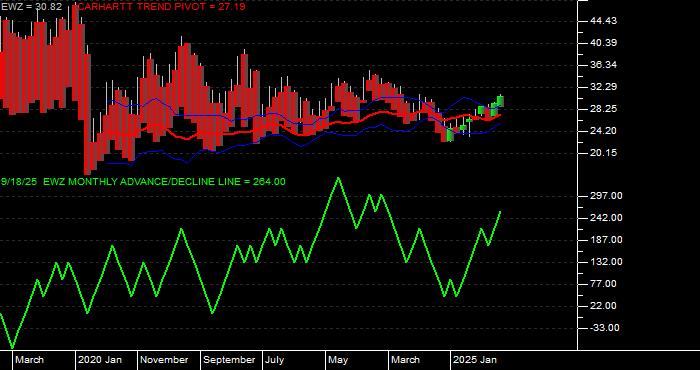Click the 24.20 price axis value
The height and width of the screenshot is (370, 700).
(x=603, y=131)
